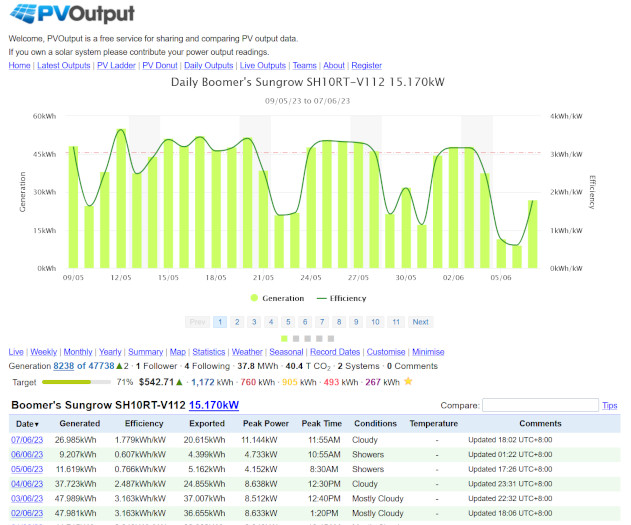Open the Live Outputs menu link

point(263,66)
